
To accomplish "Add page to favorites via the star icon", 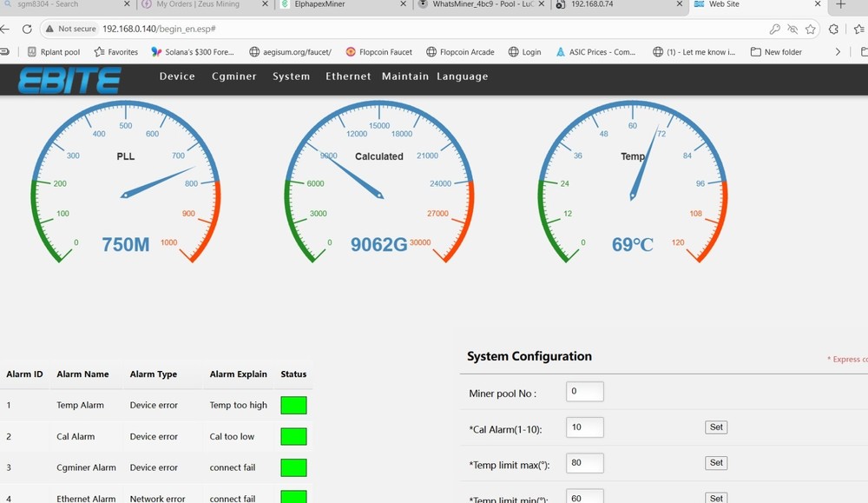I will pyautogui.click(x=811, y=28).
